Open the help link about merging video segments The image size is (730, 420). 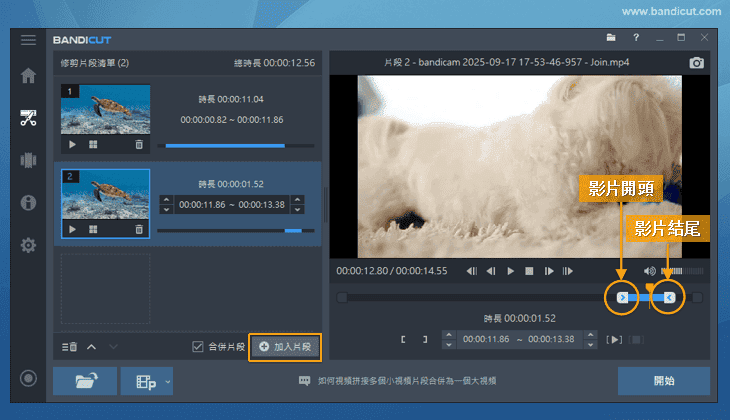[407, 381]
